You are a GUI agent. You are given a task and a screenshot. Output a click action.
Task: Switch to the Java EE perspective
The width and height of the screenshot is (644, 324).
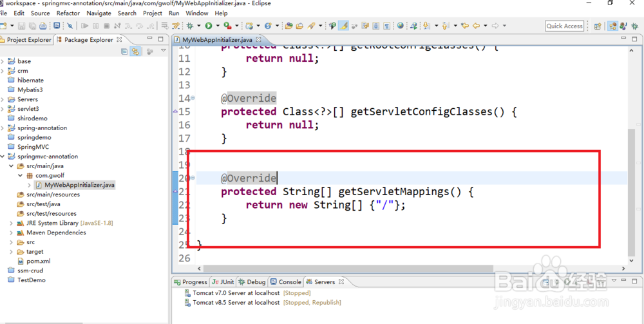coord(612,26)
